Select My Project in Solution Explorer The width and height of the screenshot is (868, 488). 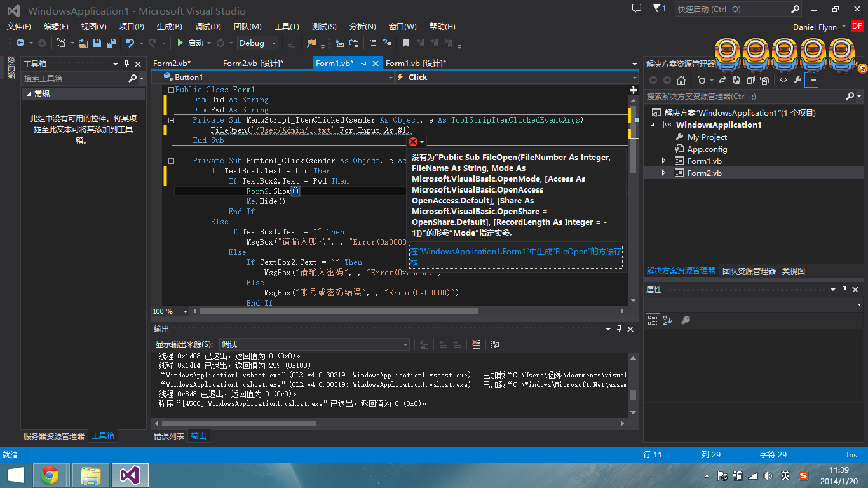tap(707, 137)
